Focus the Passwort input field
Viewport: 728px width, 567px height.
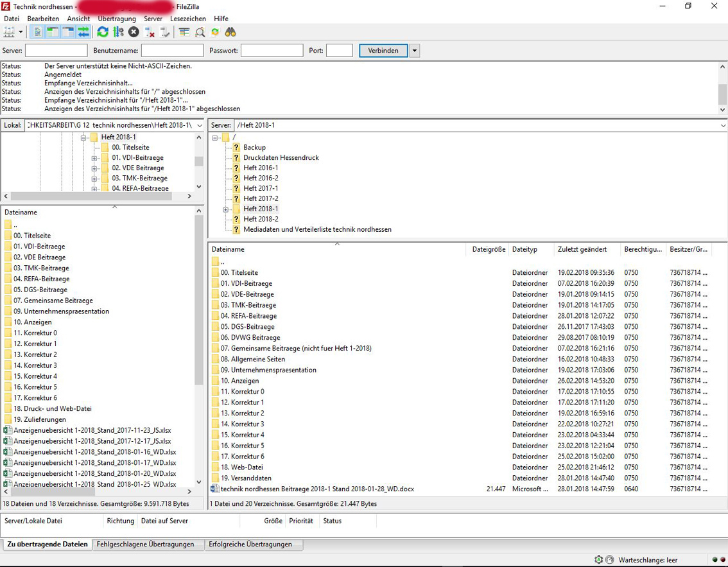tap(272, 51)
